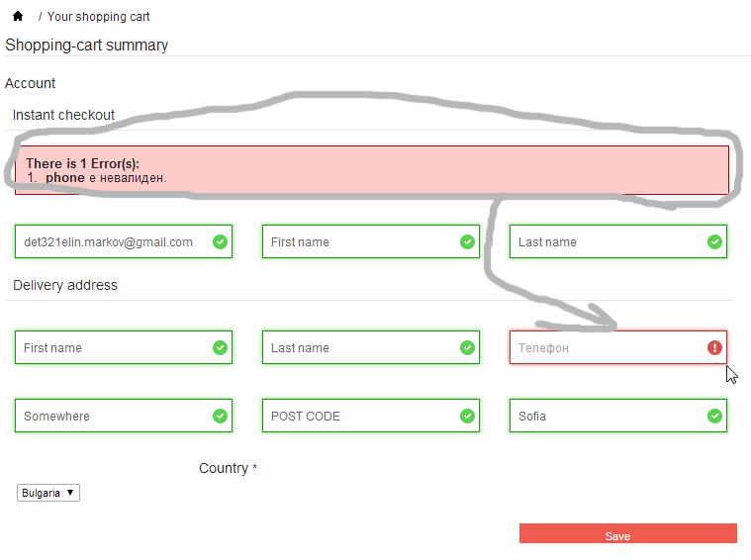Click green checkmark in account First name field
This screenshot has height=560, width=751.
click(x=467, y=242)
